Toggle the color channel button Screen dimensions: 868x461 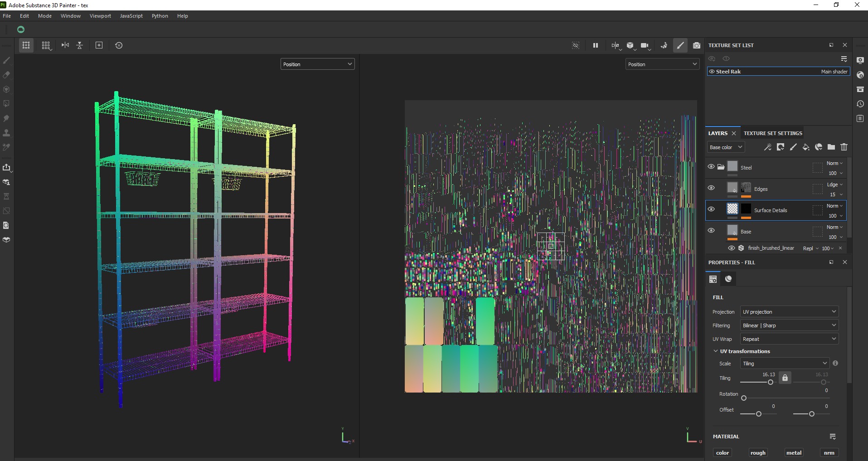723,453
